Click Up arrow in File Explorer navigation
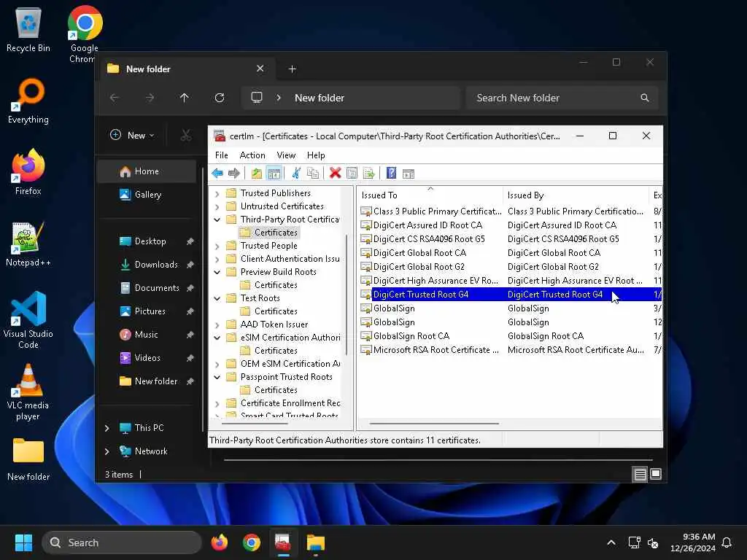 tap(185, 98)
